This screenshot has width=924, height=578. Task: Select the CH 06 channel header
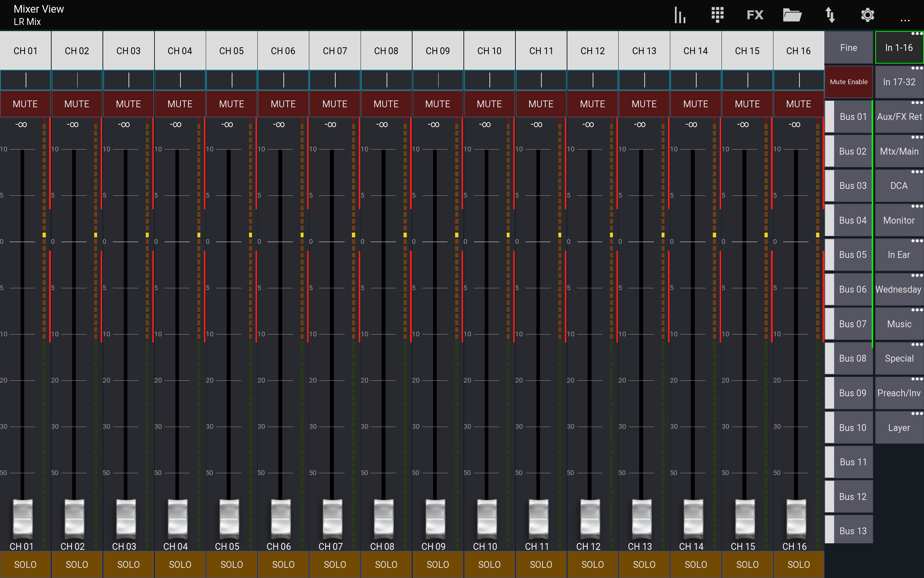click(x=283, y=51)
